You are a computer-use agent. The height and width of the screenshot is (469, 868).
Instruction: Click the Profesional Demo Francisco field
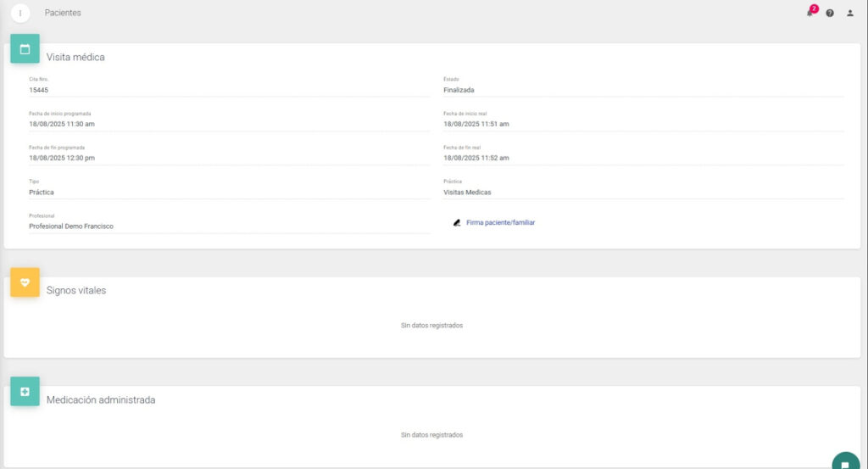[x=229, y=226]
